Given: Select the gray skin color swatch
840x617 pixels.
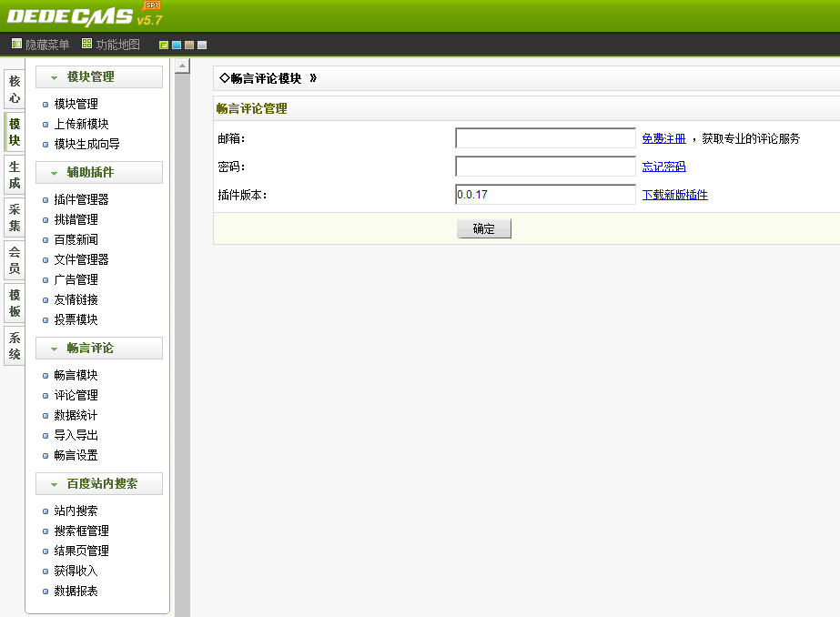Looking at the screenshot, I should [x=202, y=45].
